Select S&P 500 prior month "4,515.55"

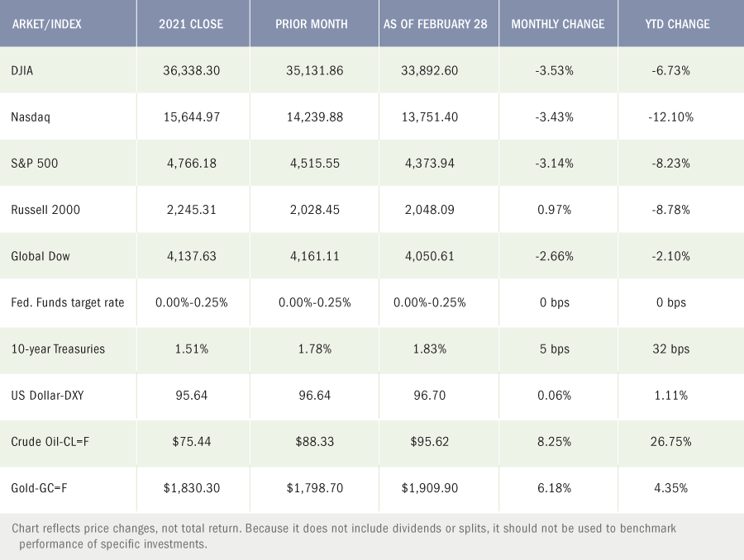[x=315, y=164]
